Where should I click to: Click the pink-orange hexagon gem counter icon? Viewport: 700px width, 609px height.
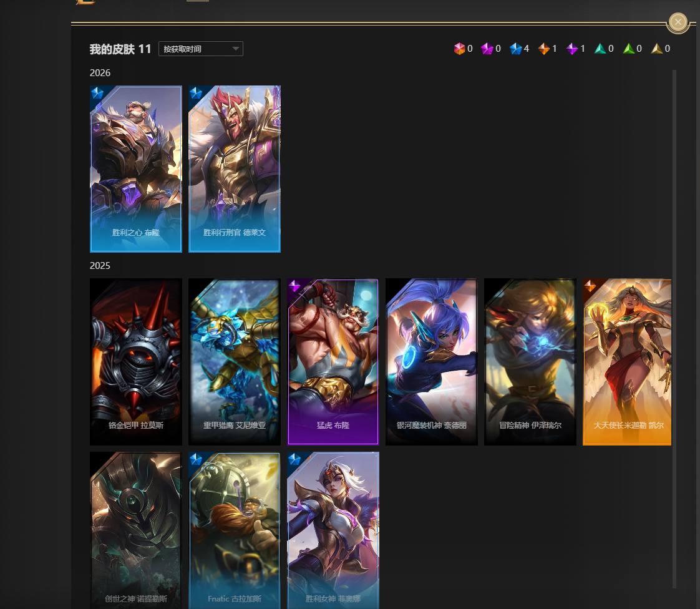pos(459,49)
